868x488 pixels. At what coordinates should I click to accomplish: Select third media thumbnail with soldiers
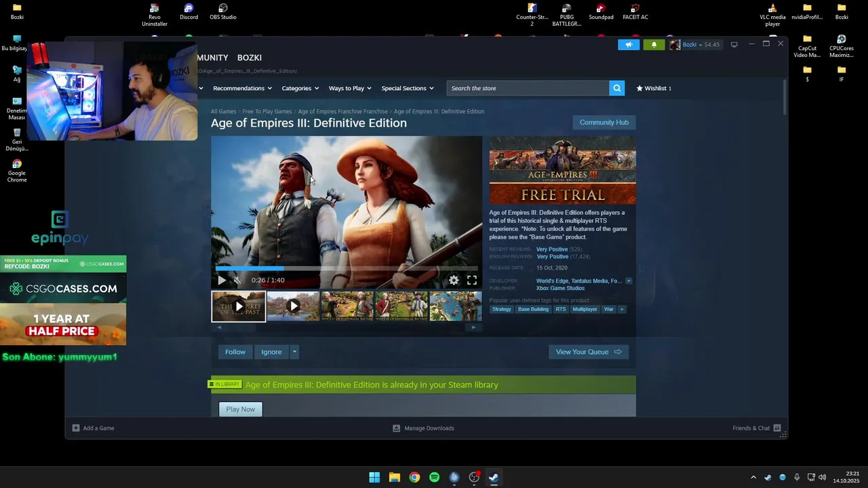tap(347, 306)
